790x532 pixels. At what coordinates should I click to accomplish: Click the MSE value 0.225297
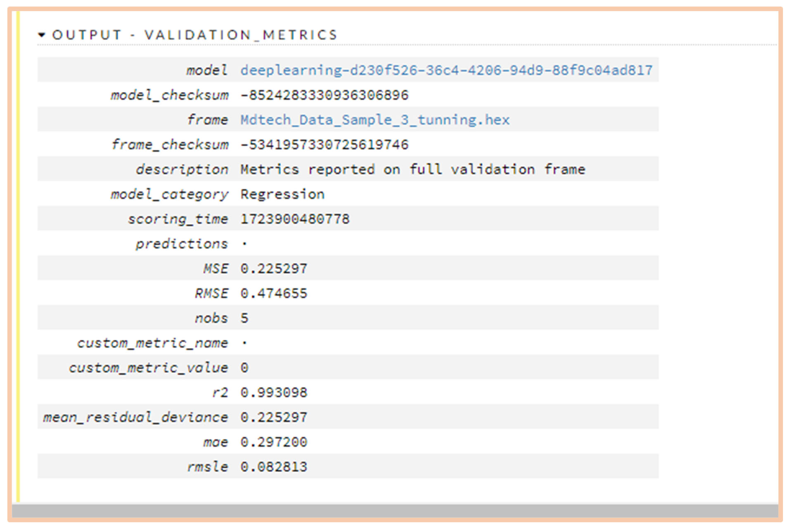click(274, 268)
